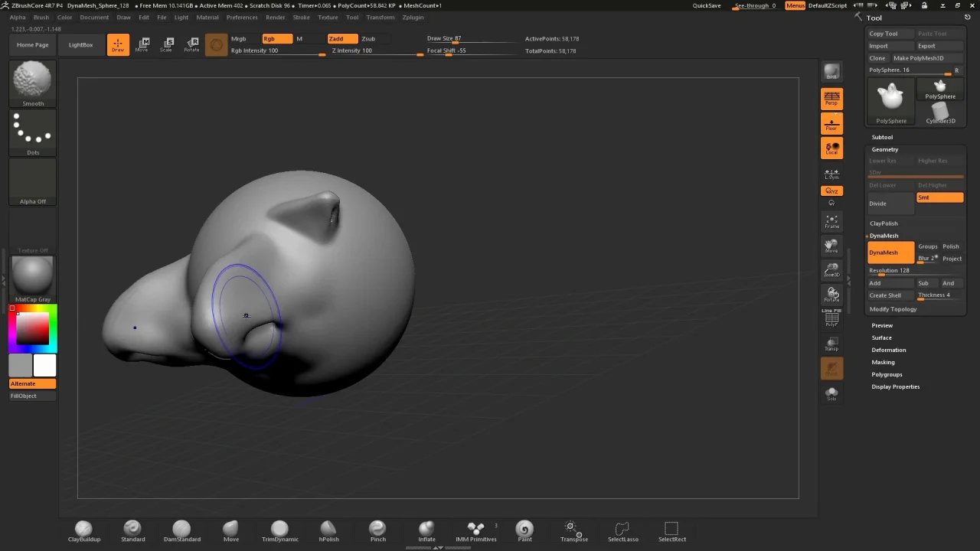Toggle Zadd sculpt mode
This screenshot has width=980, height=551.
tap(341, 38)
